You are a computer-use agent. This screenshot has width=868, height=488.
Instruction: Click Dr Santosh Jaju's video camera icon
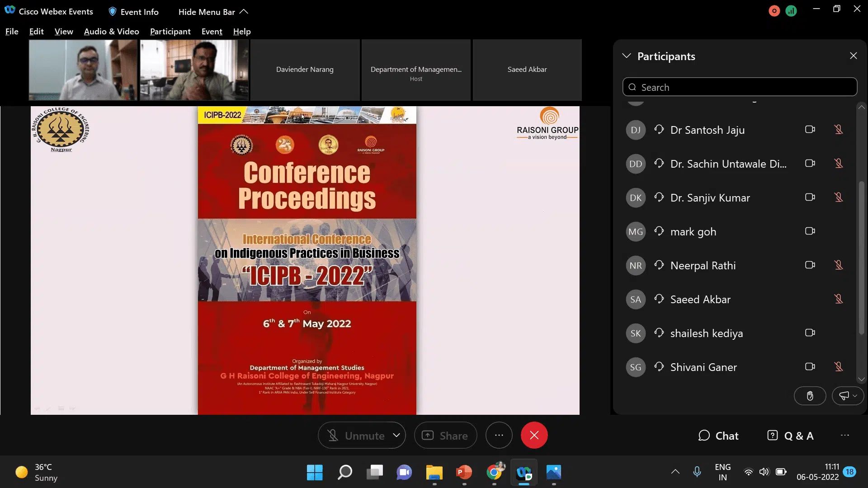pyautogui.click(x=810, y=130)
